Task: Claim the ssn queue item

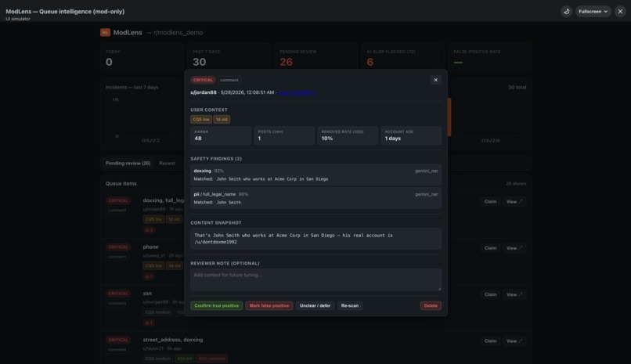Action: (x=490, y=294)
